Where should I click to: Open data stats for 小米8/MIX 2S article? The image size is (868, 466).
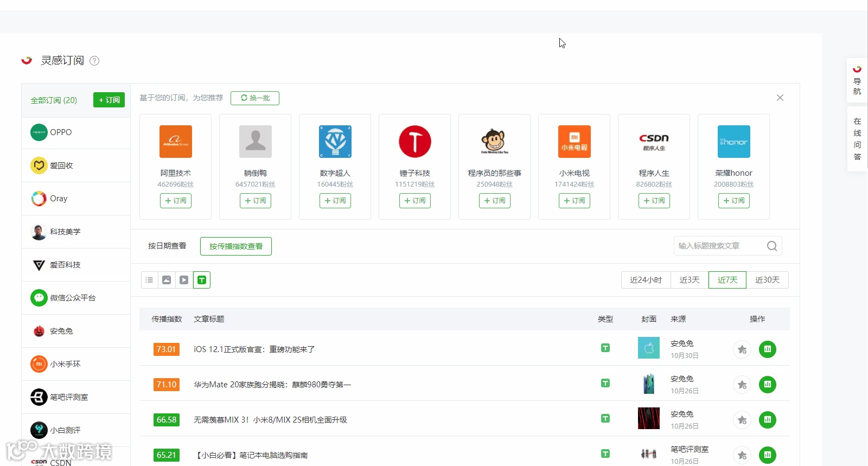pos(768,420)
